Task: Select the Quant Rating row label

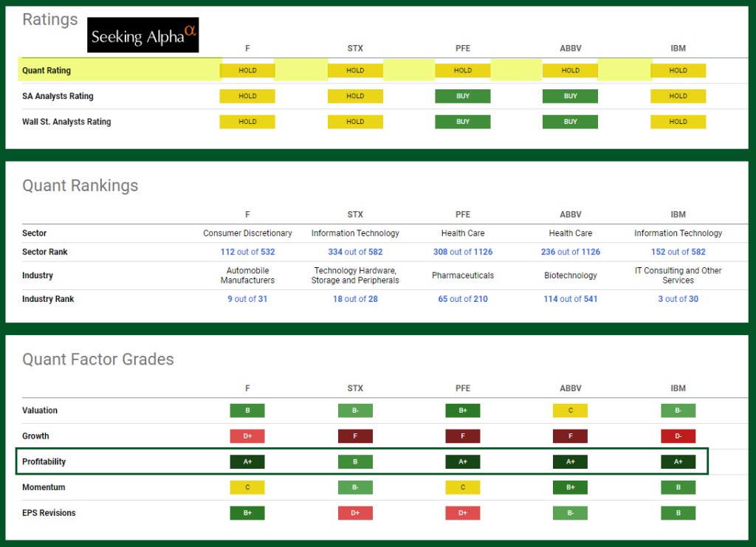Action: coord(47,71)
